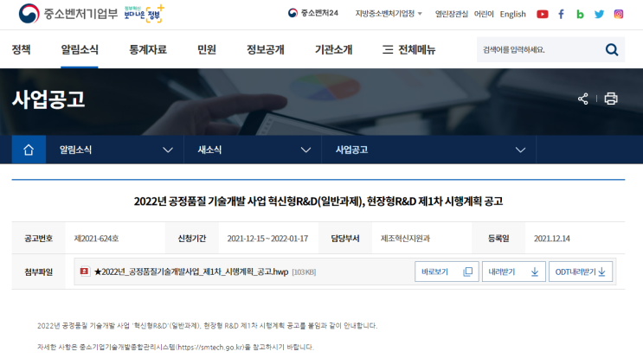Screen dimensions: 643x364
Task: Open the 알림소식 menu
Action: pyautogui.click(x=80, y=49)
